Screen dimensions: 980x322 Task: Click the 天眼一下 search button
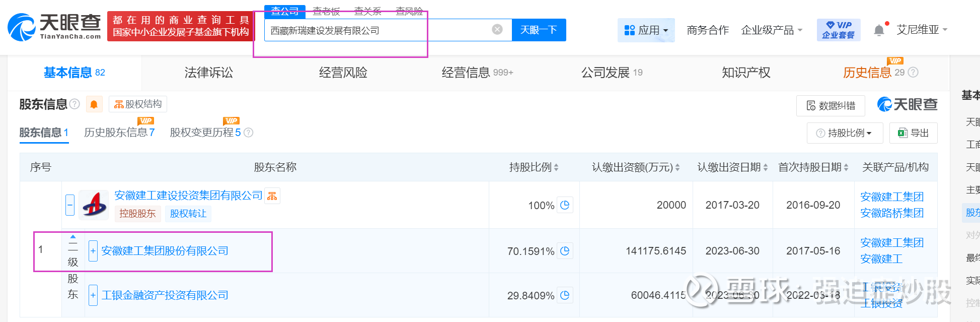pyautogui.click(x=539, y=30)
